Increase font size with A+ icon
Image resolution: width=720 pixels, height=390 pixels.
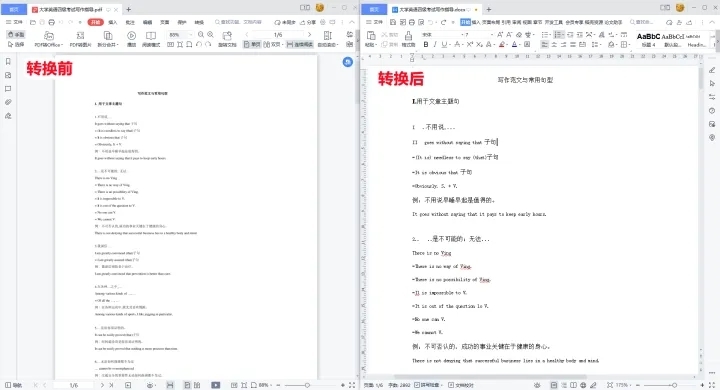500,34
